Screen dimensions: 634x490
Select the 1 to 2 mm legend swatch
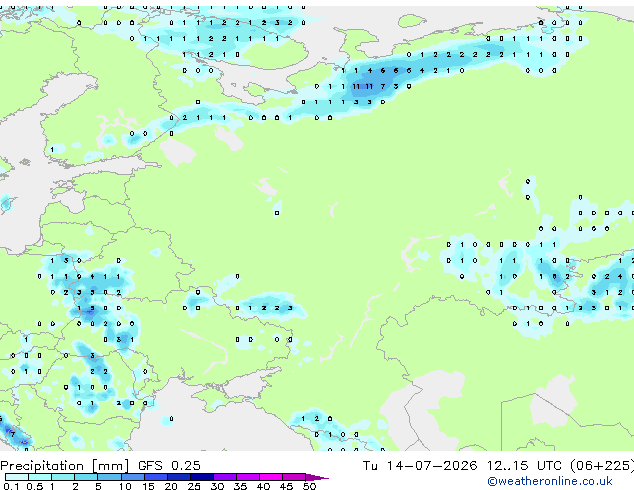click(x=63, y=477)
